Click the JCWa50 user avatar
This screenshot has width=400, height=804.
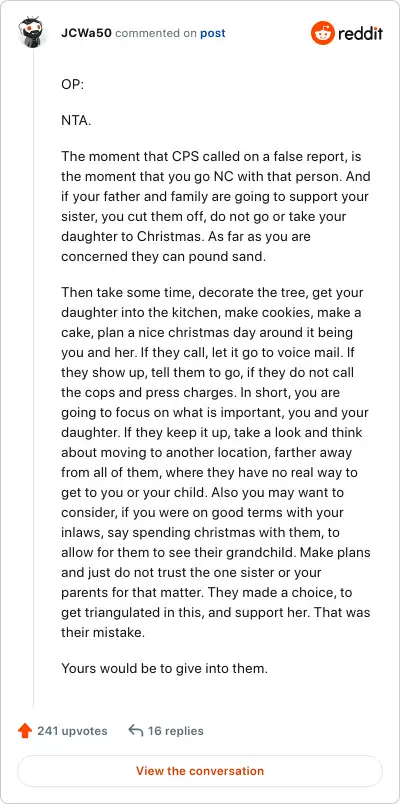(32, 33)
